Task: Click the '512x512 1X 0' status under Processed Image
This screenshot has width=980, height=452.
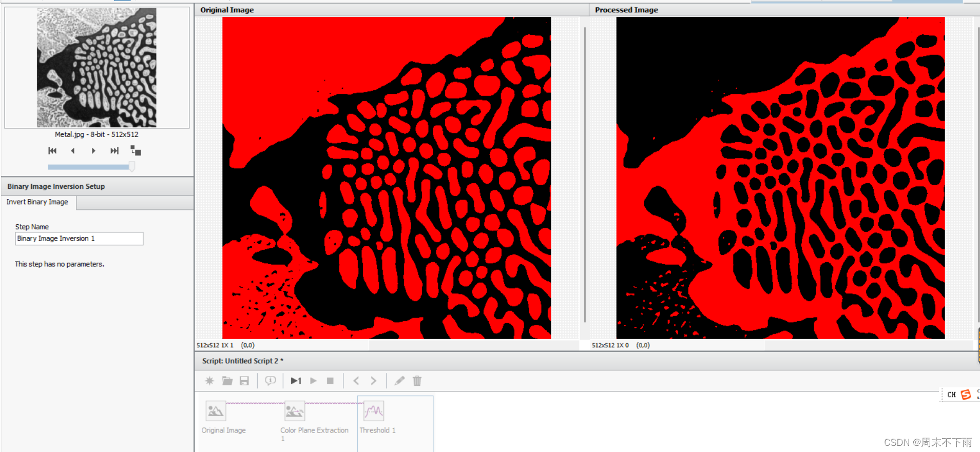Action: pyautogui.click(x=610, y=345)
